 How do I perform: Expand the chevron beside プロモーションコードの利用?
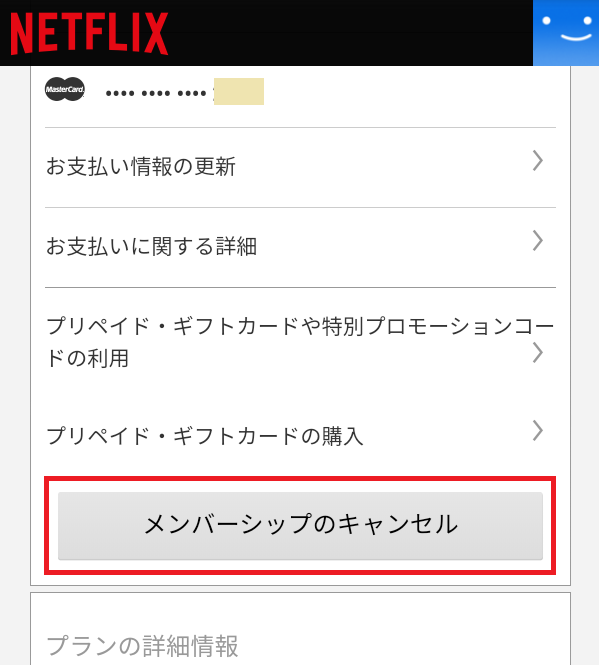tap(537, 353)
